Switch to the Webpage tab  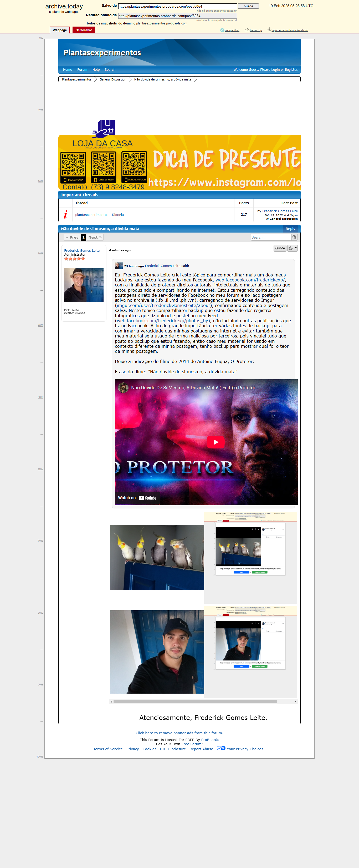pyautogui.click(x=60, y=30)
